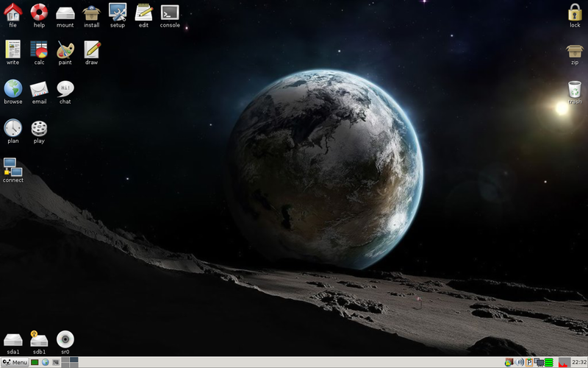Screen dimensions: 588x368
Task: Launch the setup wizard icon
Action: (x=118, y=15)
